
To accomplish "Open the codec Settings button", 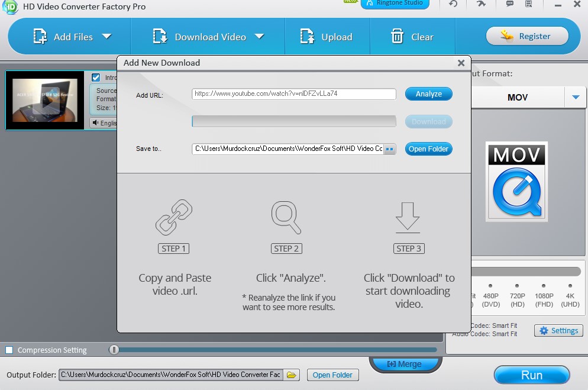I will (x=559, y=330).
